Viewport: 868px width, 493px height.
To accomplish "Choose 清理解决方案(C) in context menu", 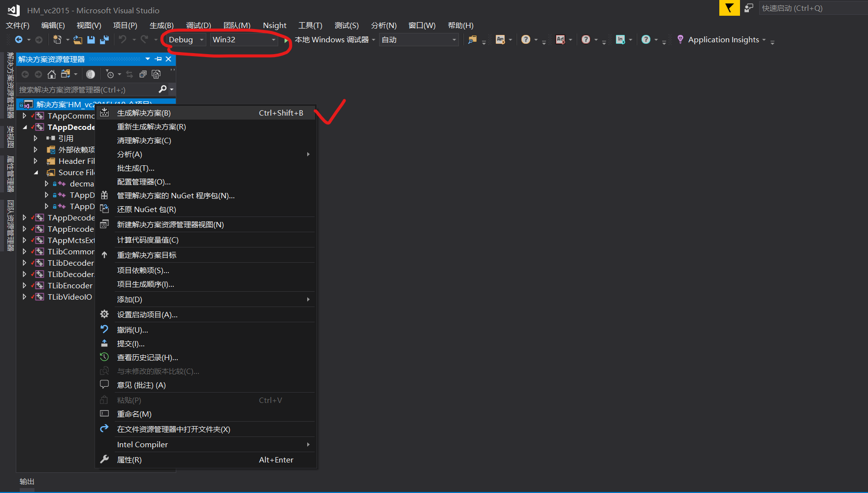I will tap(205, 141).
